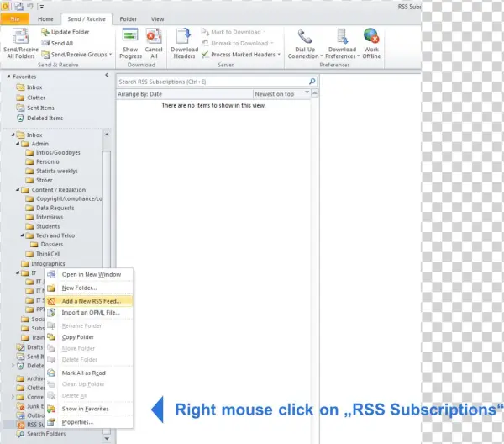Click Mark All as Read
Image resolution: width=504 pixels, height=444 pixels.
pyautogui.click(x=83, y=373)
